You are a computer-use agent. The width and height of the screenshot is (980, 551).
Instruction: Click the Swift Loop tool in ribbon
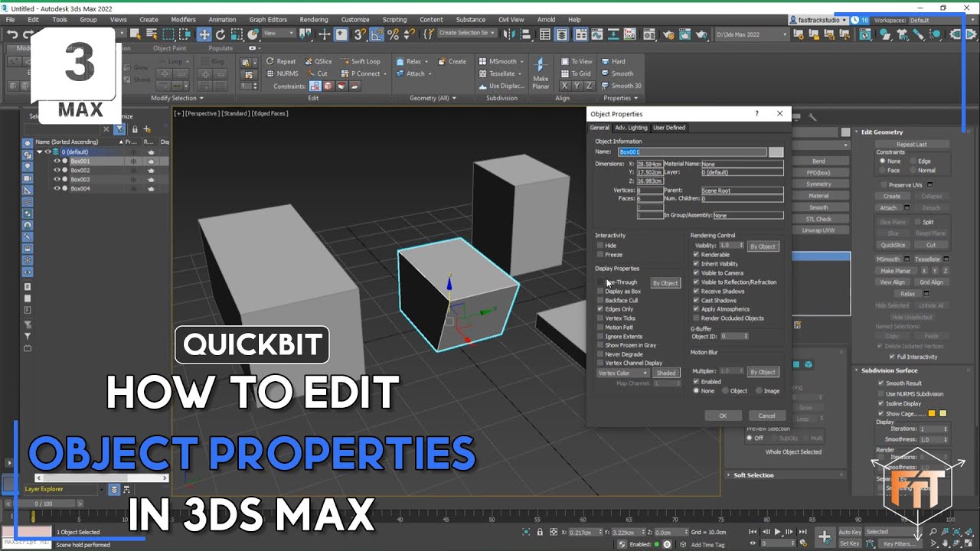point(359,61)
